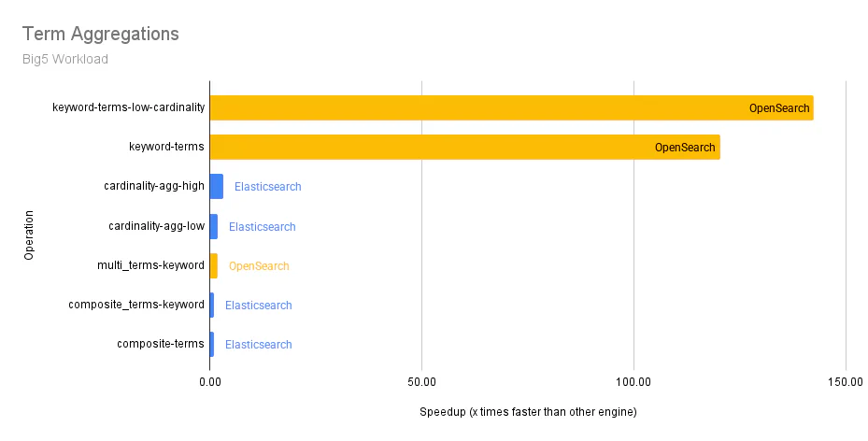Click the orange multi_terms-keyword bar
This screenshot has width=868, height=441.
tap(214, 265)
